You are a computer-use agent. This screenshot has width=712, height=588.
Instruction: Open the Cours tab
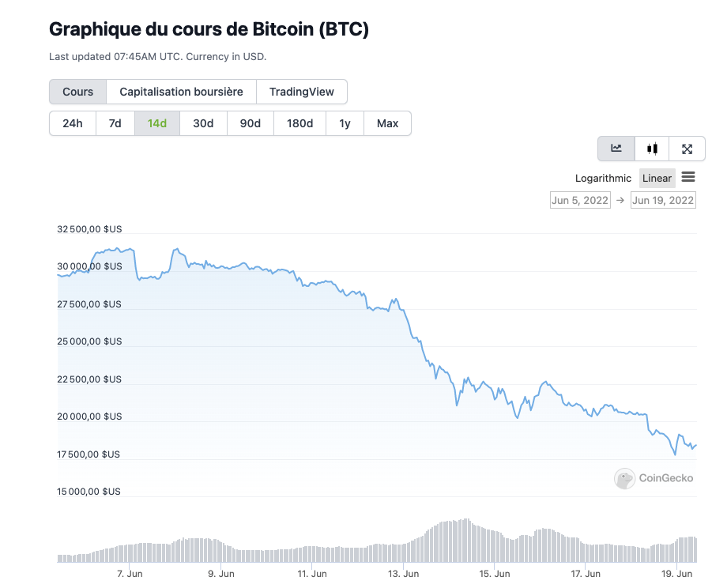point(77,92)
